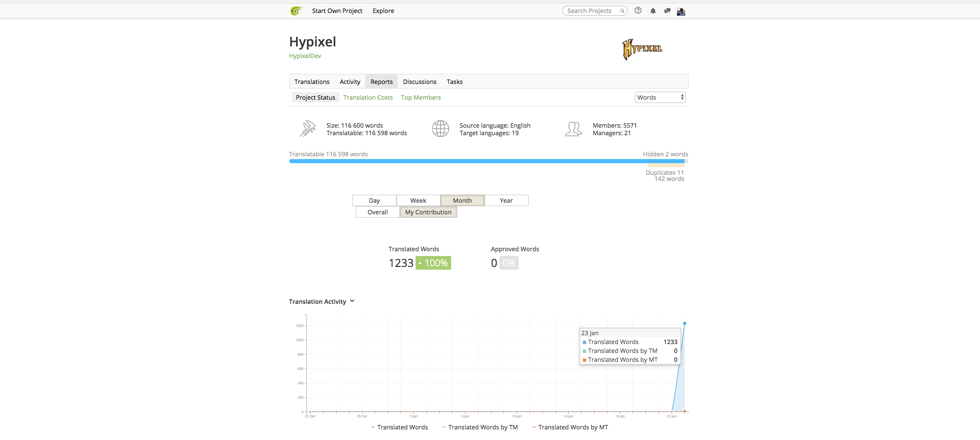
Task: Open Start Own Project link
Action: click(x=337, y=11)
